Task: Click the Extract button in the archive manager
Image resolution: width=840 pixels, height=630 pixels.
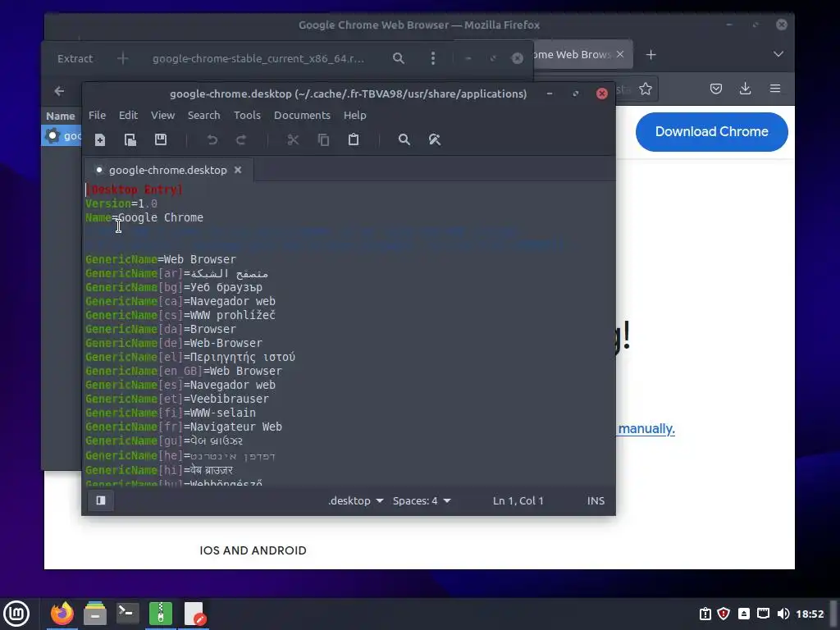Action: [x=75, y=58]
